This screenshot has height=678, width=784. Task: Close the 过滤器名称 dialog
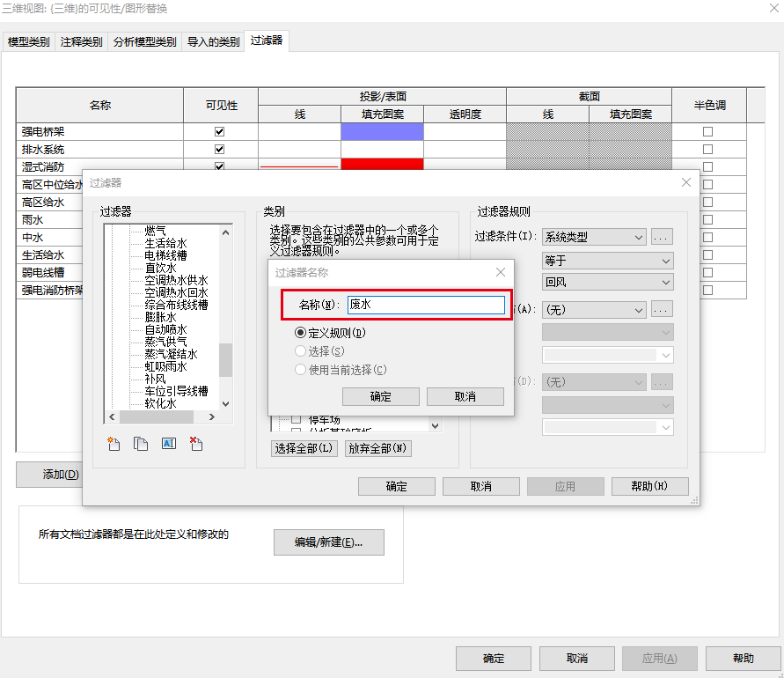coord(501,272)
